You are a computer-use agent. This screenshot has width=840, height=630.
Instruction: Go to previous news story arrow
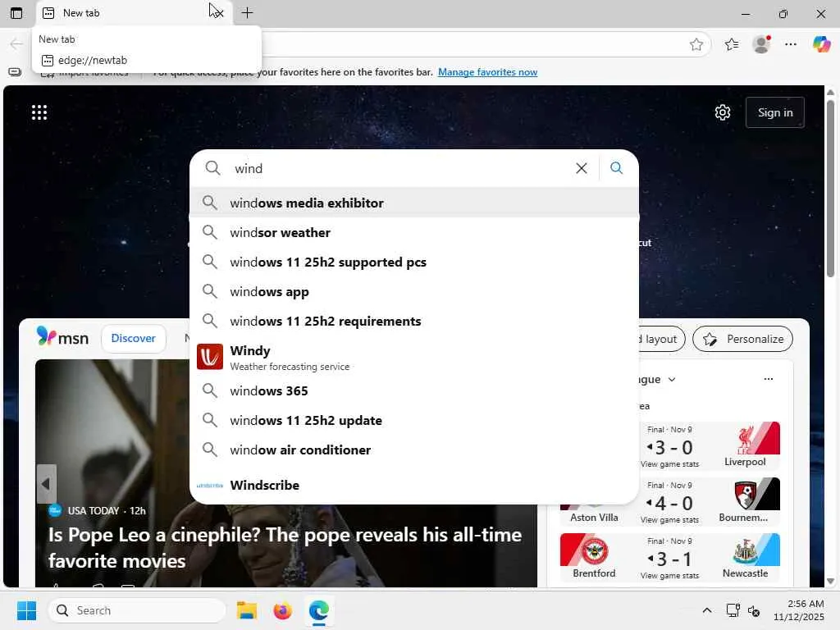tap(46, 484)
